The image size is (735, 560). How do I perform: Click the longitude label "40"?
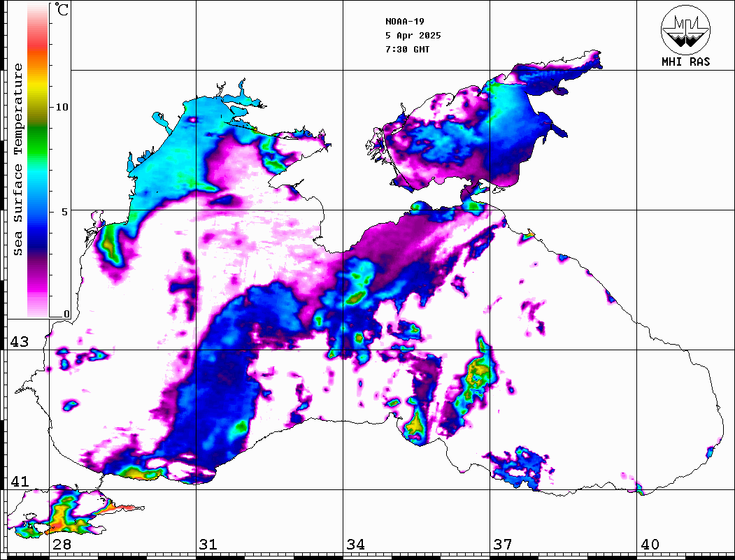coord(650,544)
